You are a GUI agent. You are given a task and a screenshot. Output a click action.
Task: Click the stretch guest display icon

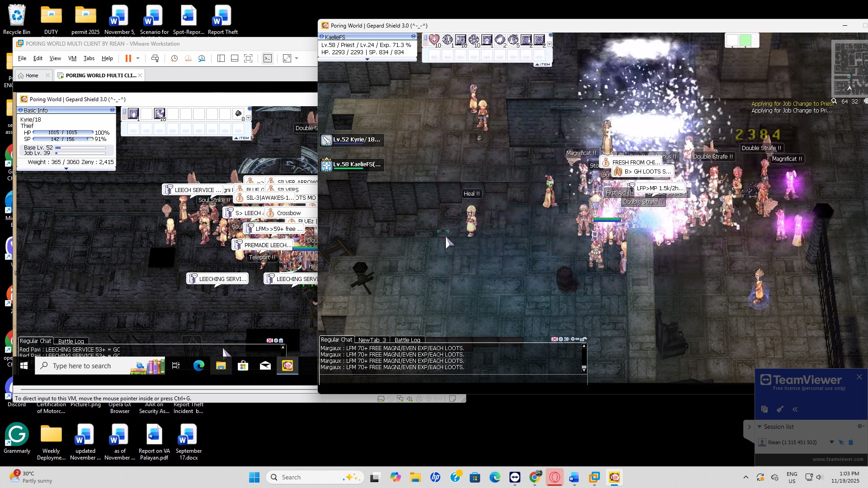pos(287,58)
